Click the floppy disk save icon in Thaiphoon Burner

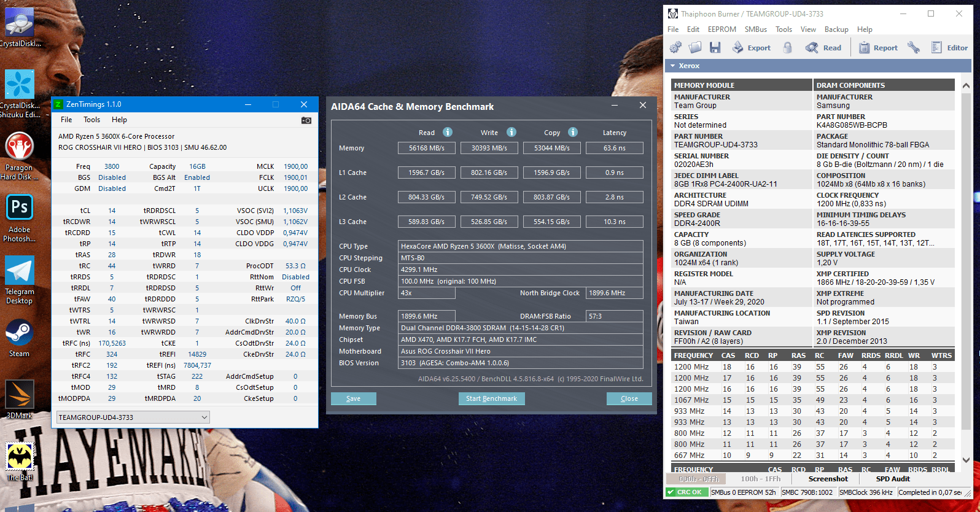point(715,47)
